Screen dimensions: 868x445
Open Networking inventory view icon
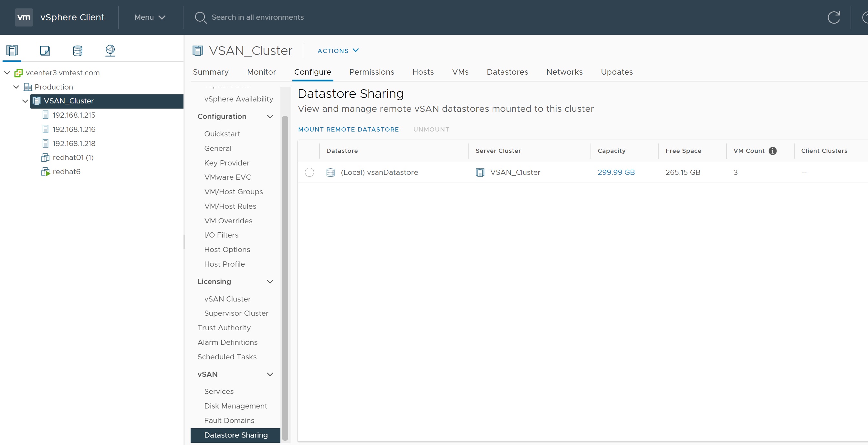click(110, 50)
